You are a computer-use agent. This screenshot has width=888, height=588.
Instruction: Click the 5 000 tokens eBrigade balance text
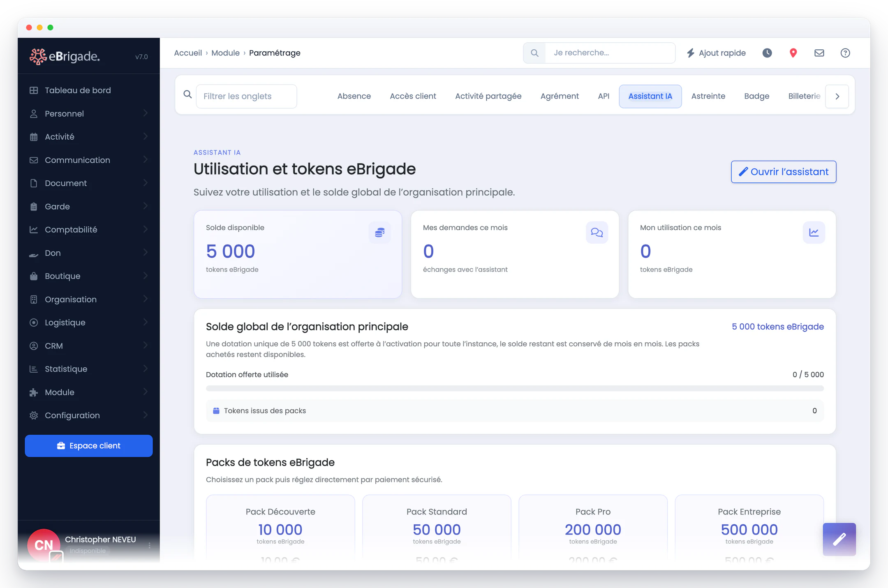pos(778,327)
